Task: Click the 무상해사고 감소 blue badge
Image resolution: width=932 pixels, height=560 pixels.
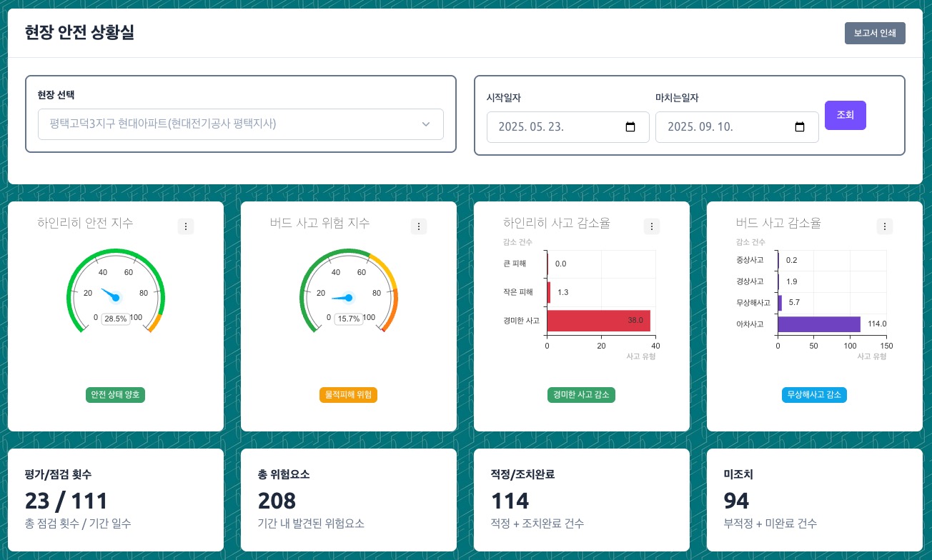Action: [814, 395]
